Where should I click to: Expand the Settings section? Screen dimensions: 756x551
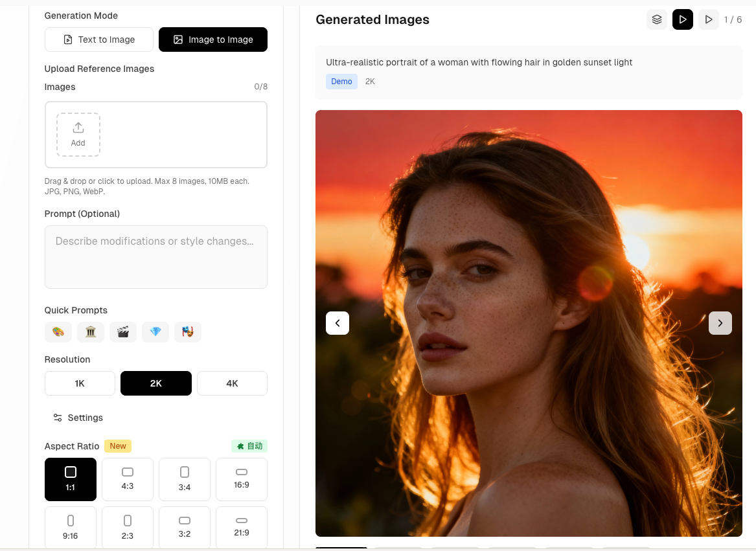point(78,418)
